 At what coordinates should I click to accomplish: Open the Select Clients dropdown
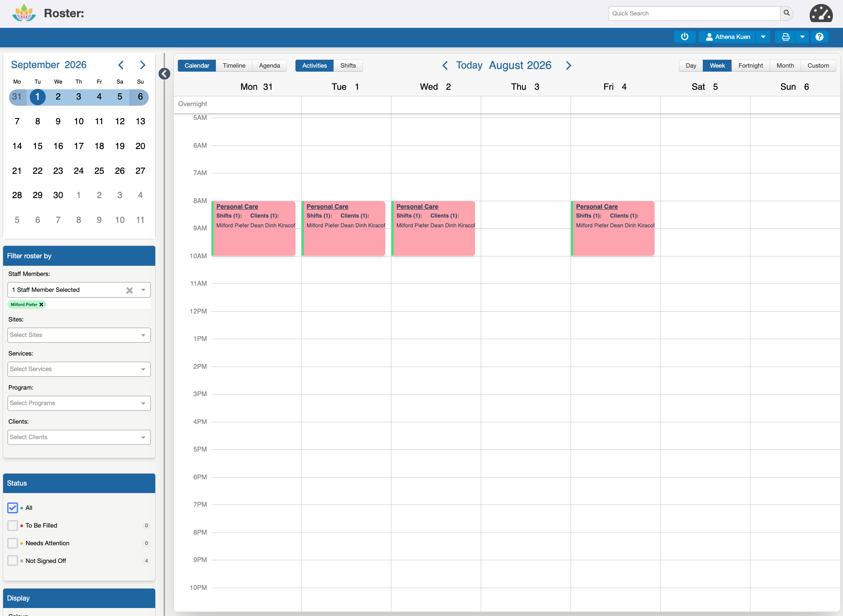[x=79, y=437]
